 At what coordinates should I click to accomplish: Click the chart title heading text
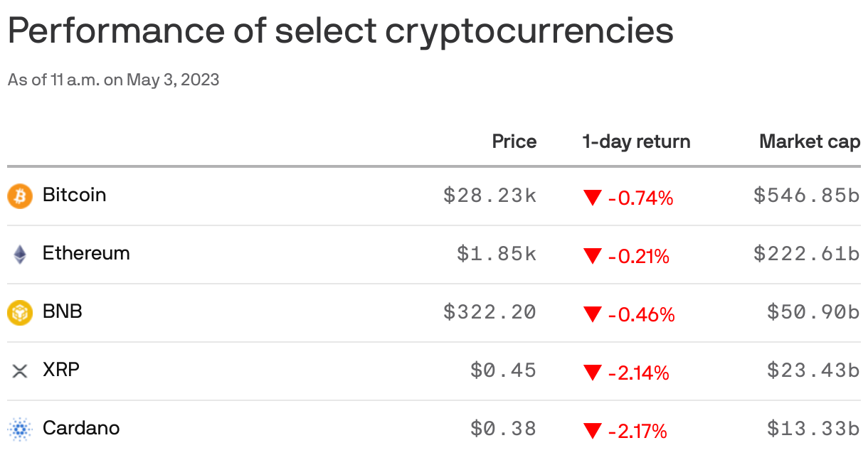340,32
